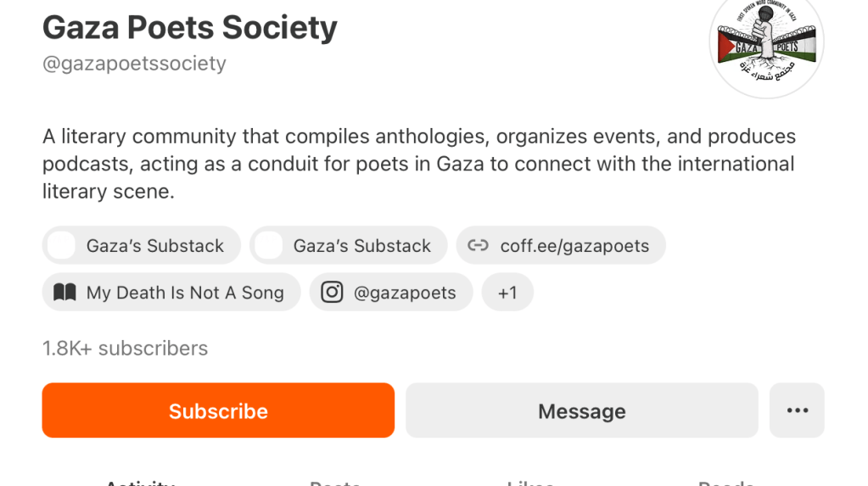Image resolution: width=868 pixels, height=486 pixels.
Task: Click the round publication logo in the leftmost Gaza's Substack chip
Action: (61, 246)
